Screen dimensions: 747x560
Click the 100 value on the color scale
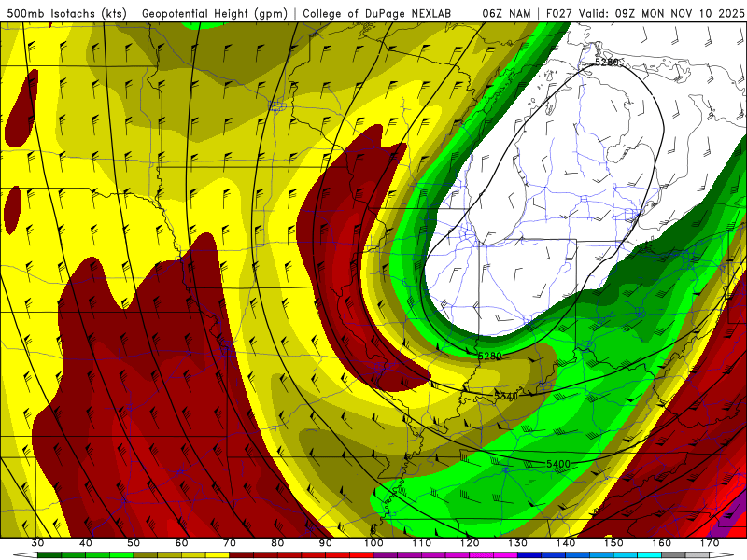coord(373,543)
